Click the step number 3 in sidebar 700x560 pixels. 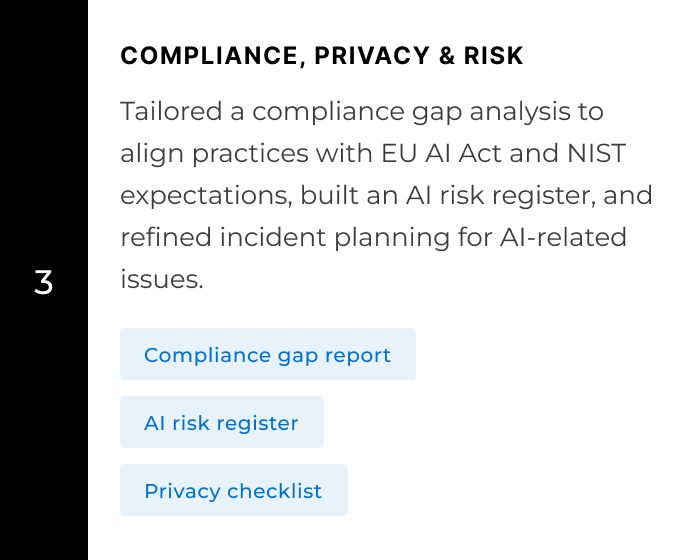pos(43,283)
